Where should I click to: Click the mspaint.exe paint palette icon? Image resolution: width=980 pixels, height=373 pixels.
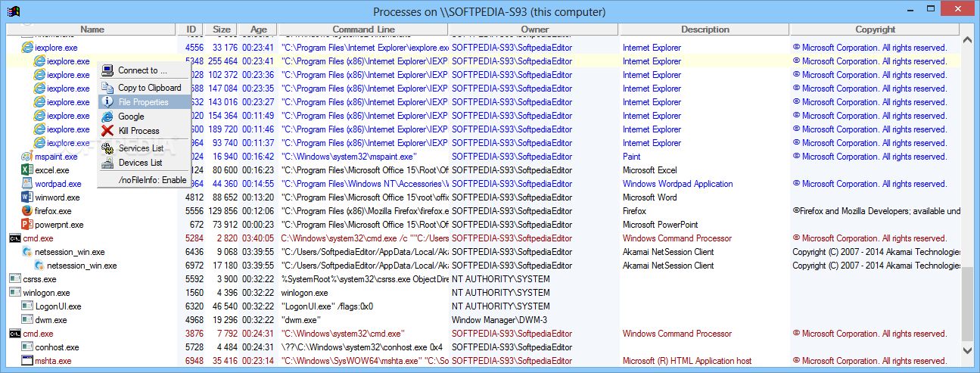pos(27,157)
